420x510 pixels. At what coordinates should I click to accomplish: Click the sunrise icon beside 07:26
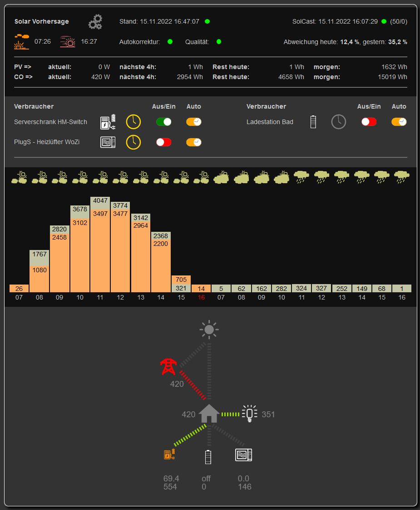point(21,42)
